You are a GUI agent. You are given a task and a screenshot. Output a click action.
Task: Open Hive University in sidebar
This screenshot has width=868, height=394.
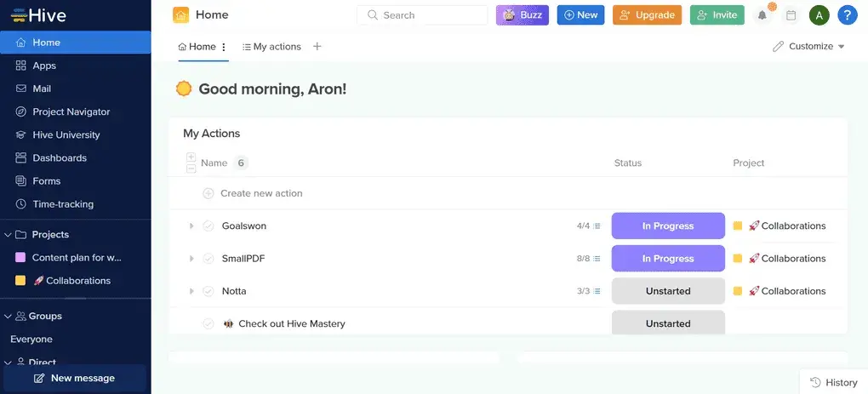pos(66,134)
